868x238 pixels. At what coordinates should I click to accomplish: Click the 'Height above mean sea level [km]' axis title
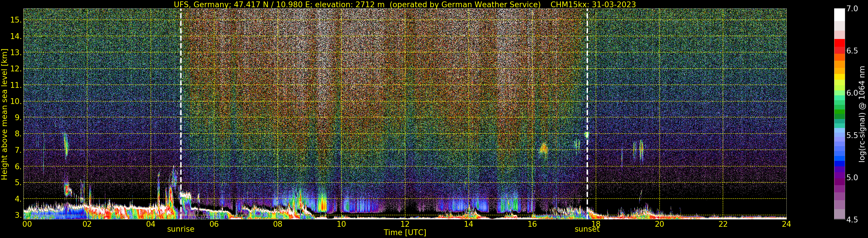point(4,114)
